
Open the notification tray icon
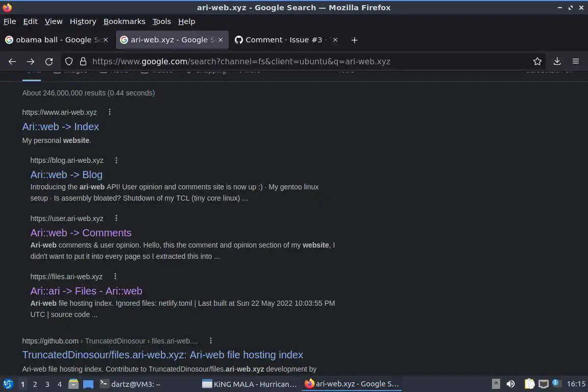556,383
